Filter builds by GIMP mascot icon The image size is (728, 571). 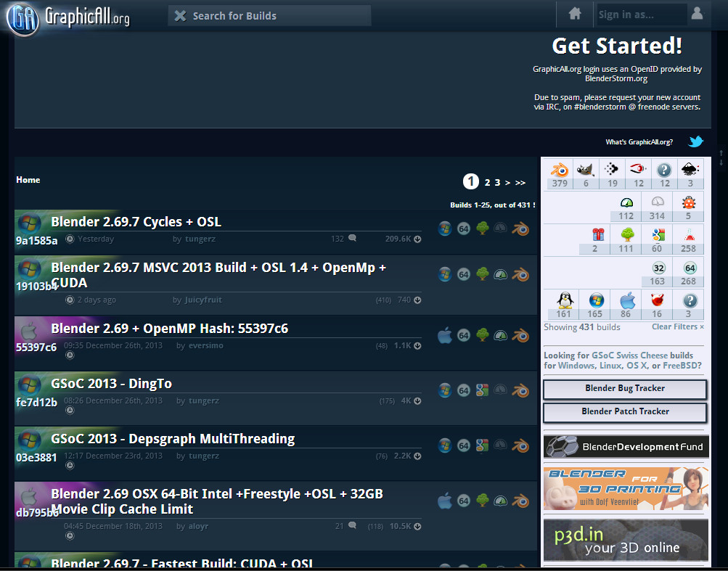click(586, 170)
